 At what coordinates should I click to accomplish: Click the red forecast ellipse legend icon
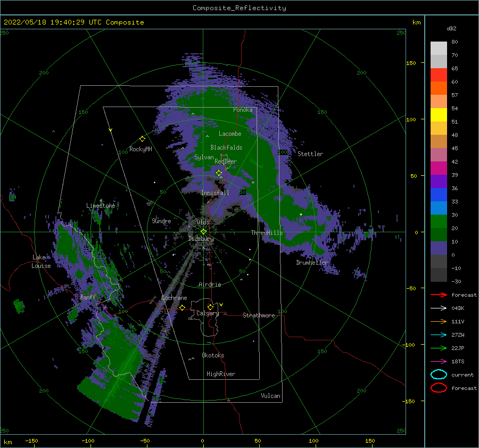pos(439,388)
